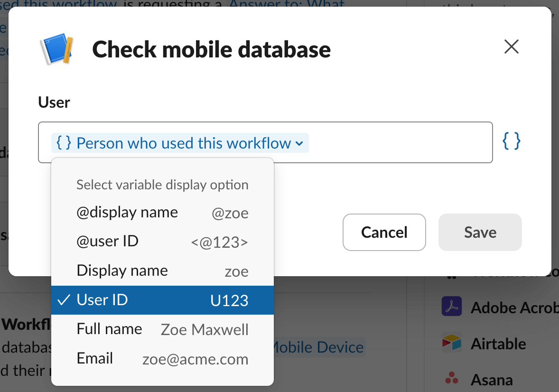
Task: Choose the Full name display option
Action: pos(162,329)
